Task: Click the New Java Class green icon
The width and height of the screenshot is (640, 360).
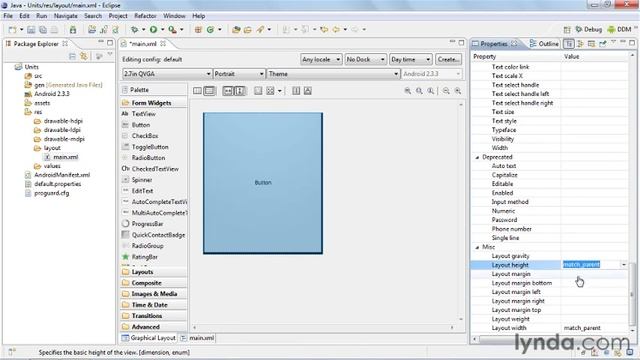Action: 210,29
